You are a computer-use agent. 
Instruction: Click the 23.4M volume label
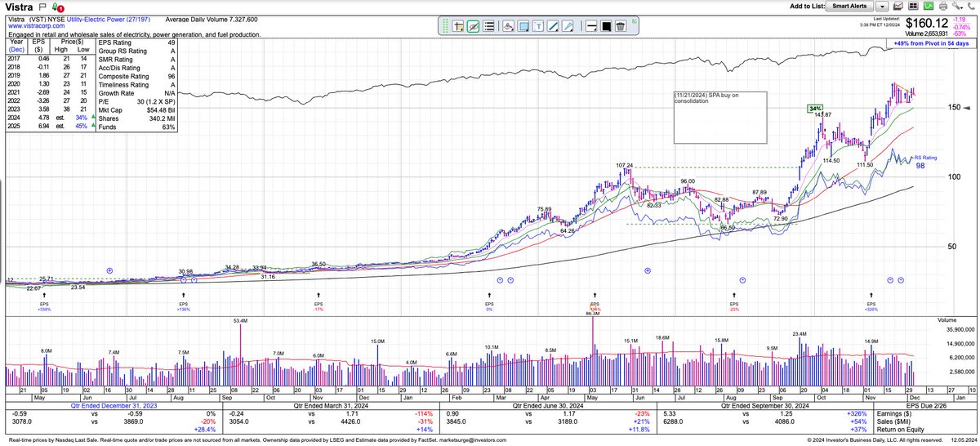[800, 334]
